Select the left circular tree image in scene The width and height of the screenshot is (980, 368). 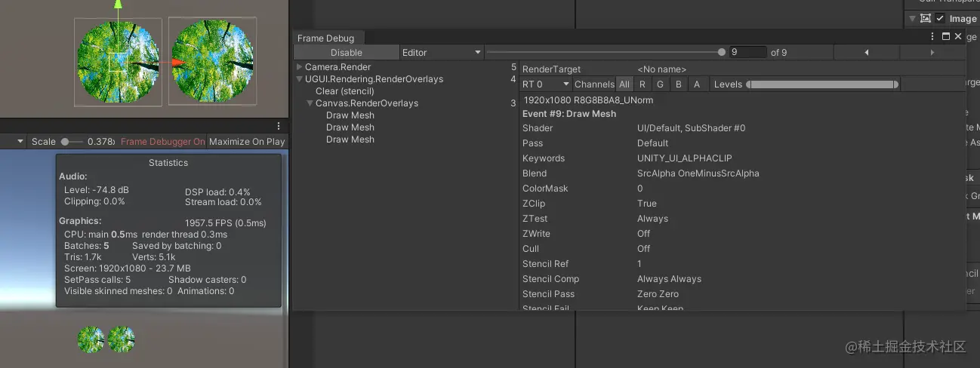(x=118, y=62)
